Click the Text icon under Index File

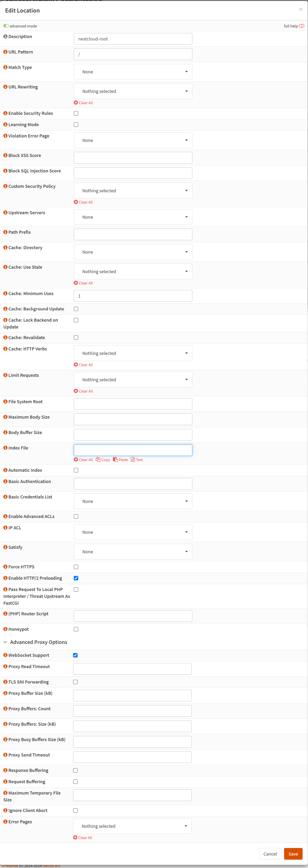pos(133,460)
